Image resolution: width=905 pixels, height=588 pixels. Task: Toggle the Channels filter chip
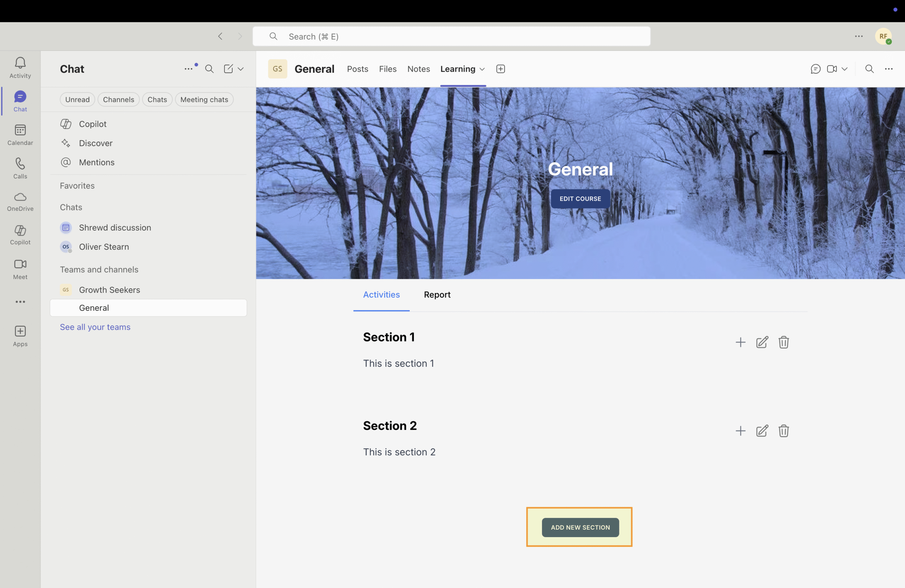[118, 100]
